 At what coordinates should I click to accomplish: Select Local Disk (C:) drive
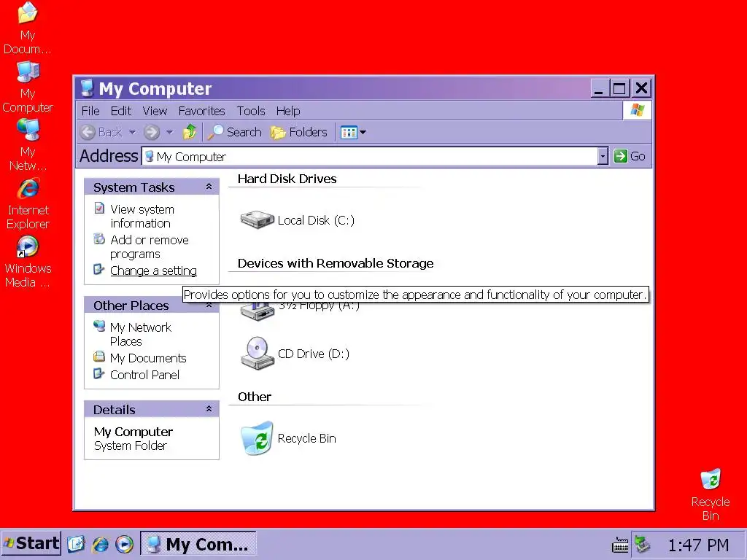click(x=298, y=220)
